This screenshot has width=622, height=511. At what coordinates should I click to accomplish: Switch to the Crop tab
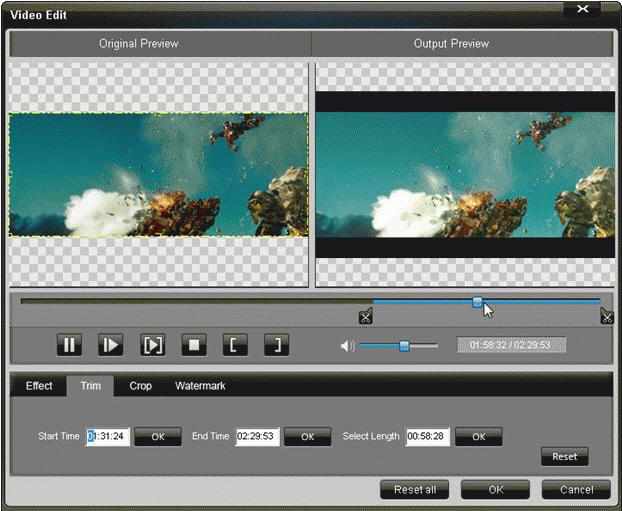coord(141,385)
